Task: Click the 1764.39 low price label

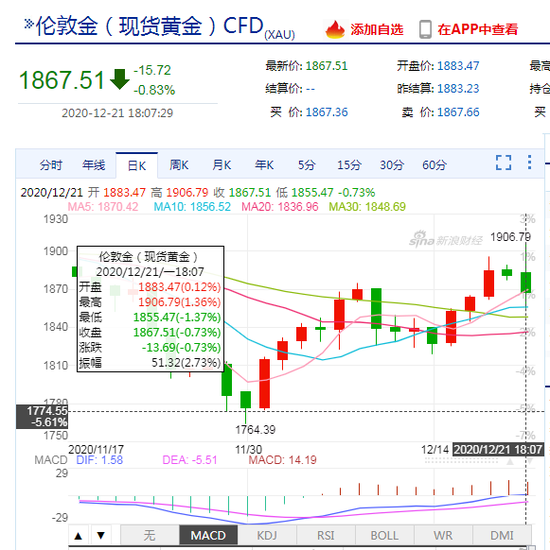Action: (255, 430)
